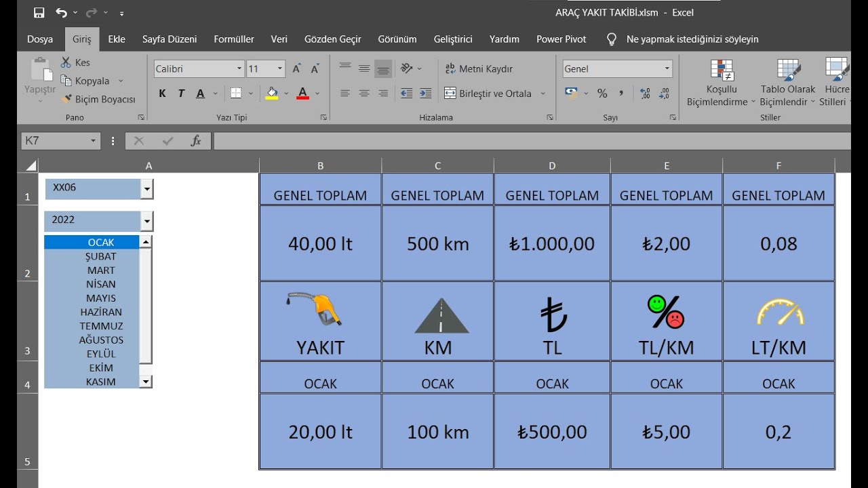Toggle Metni Kaydır wrap text
Viewport: 868px width, 488px height.
479,69
